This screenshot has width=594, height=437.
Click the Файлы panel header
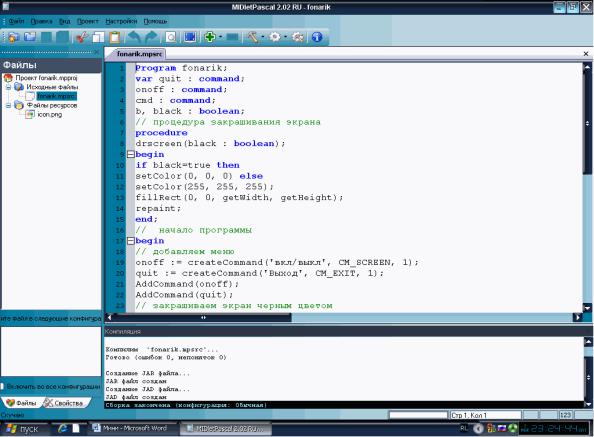51,65
